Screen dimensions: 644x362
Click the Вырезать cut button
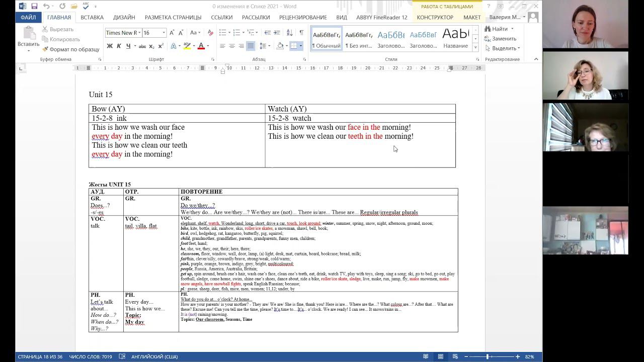(58, 29)
